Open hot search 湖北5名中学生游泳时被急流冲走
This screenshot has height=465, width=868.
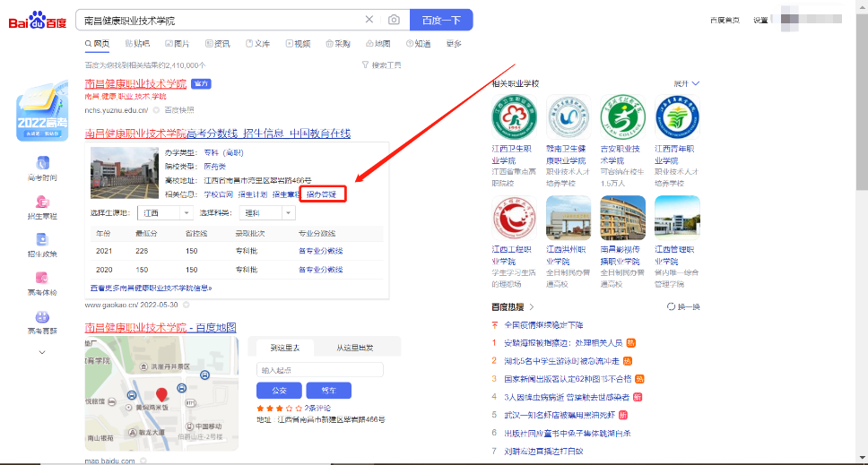561,361
